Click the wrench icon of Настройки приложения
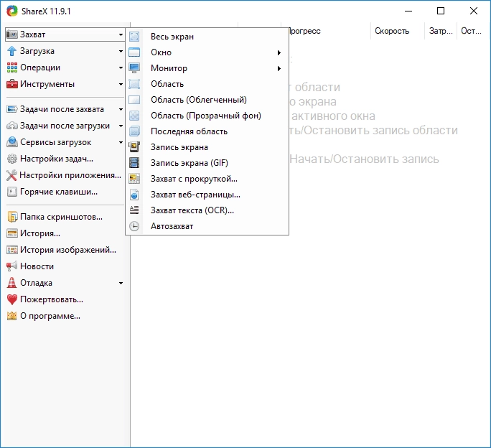Screen dimensions: 491x448 click(x=11, y=175)
